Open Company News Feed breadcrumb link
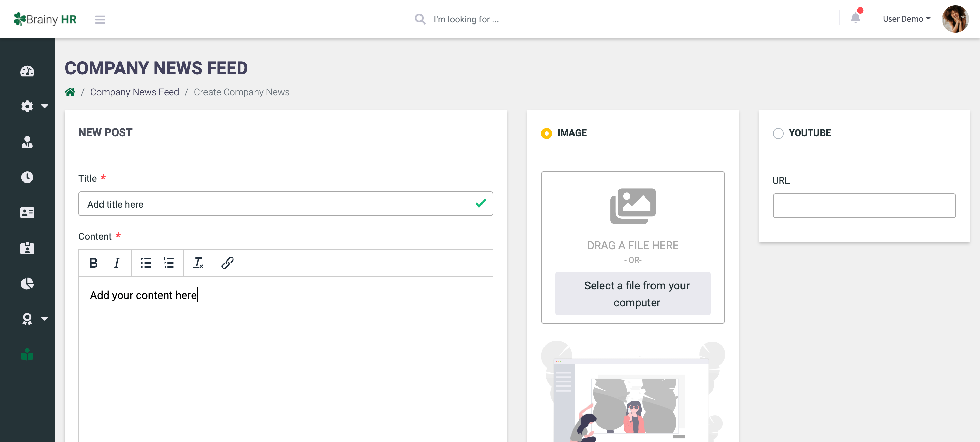Screen dimensions: 980x442 pos(134,92)
